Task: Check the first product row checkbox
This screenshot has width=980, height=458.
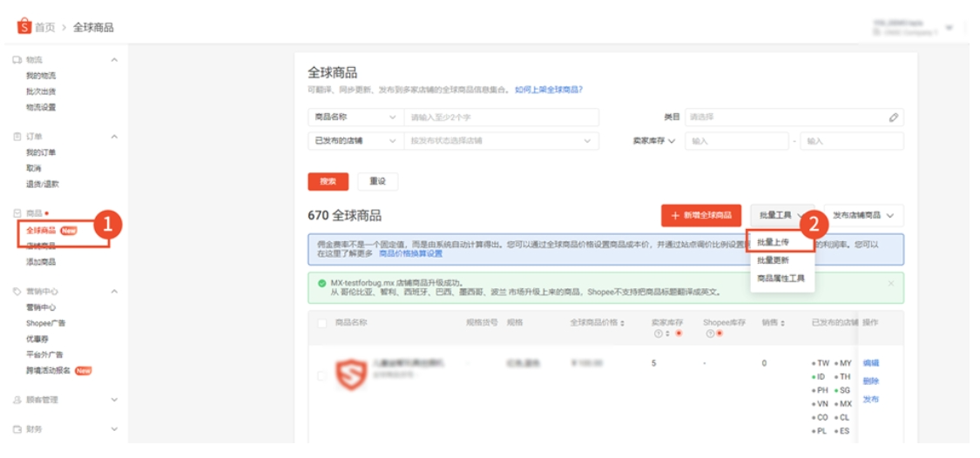Action: tap(322, 376)
